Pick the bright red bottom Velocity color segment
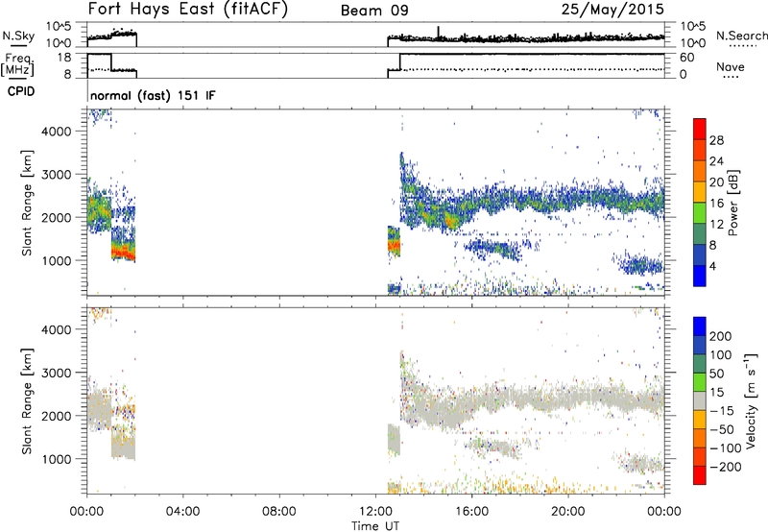 click(x=700, y=475)
